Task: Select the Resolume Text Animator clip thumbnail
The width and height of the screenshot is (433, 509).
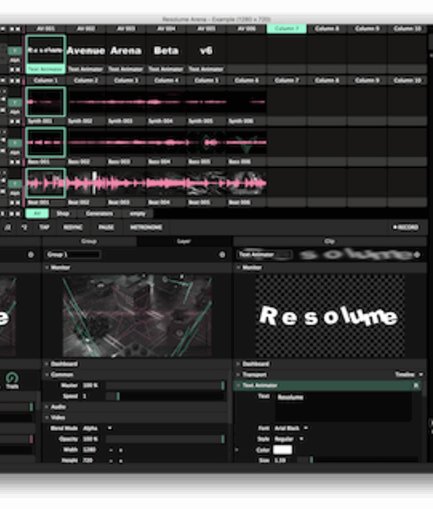Action: point(46,50)
